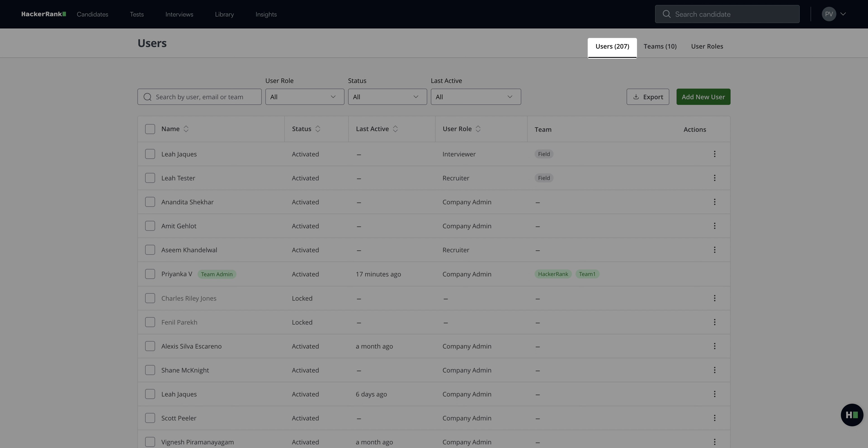Image resolution: width=868 pixels, height=448 pixels.
Task: Click Add New User button
Action: [x=703, y=97]
